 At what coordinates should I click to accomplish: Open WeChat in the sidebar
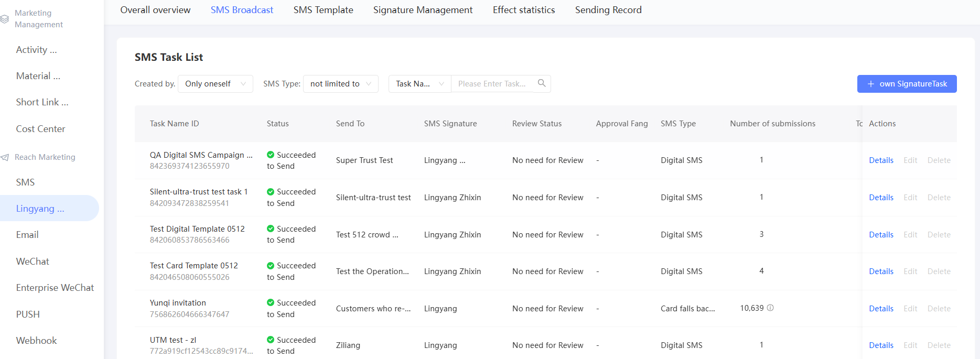(x=33, y=262)
